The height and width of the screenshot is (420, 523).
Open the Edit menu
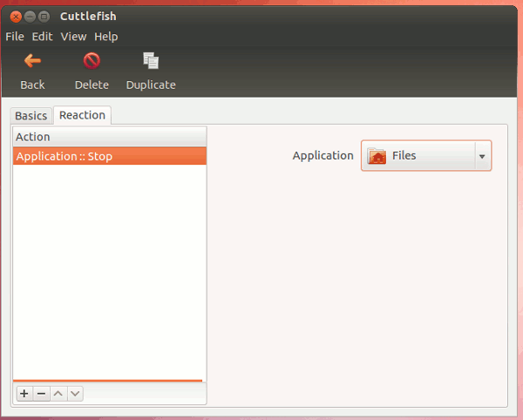(x=42, y=37)
